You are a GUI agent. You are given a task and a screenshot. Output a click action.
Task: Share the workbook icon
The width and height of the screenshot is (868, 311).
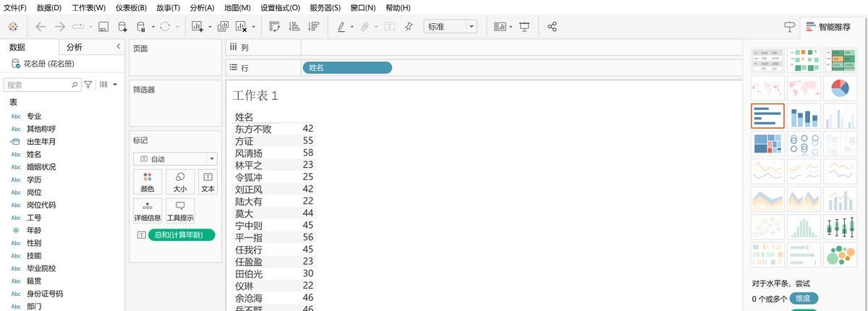[x=552, y=27]
